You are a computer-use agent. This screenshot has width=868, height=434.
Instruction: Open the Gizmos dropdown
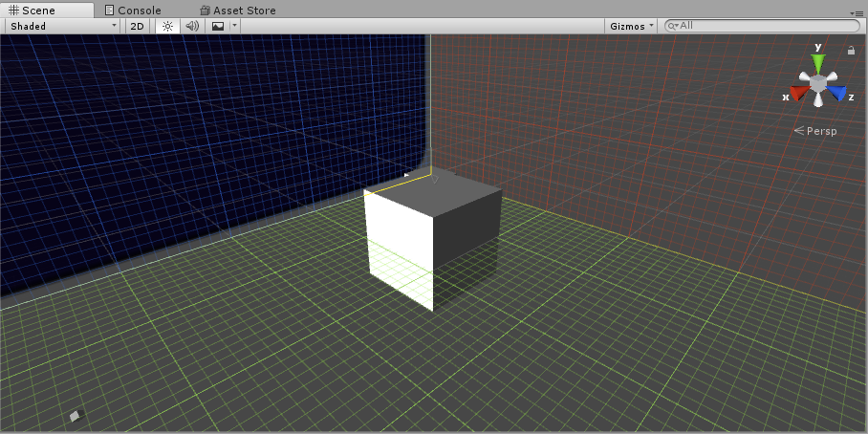click(632, 26)
